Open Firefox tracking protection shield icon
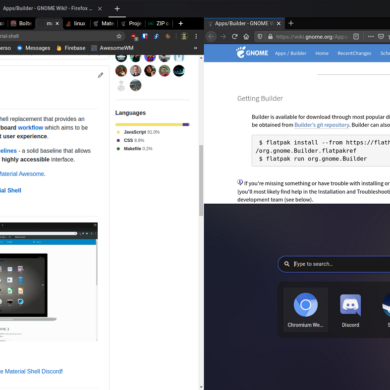This screenshot has width=390, height=390. [260, 36]
